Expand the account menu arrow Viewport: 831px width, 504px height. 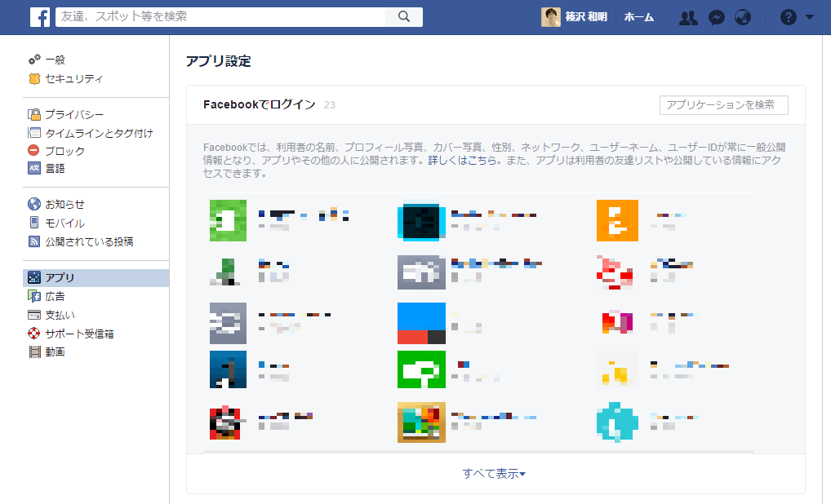coord(809,17)
